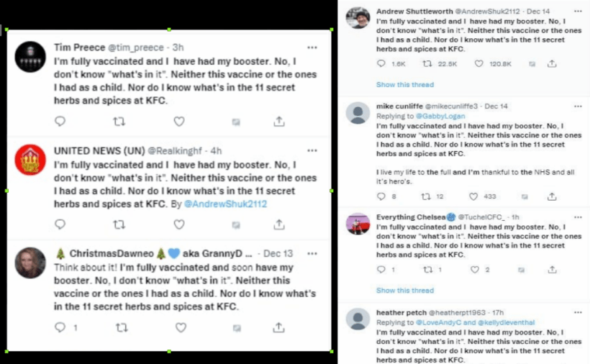Open the @GabbyLogan mention link
The height and width of the screenshot is (364, 590).
point(434,116)
